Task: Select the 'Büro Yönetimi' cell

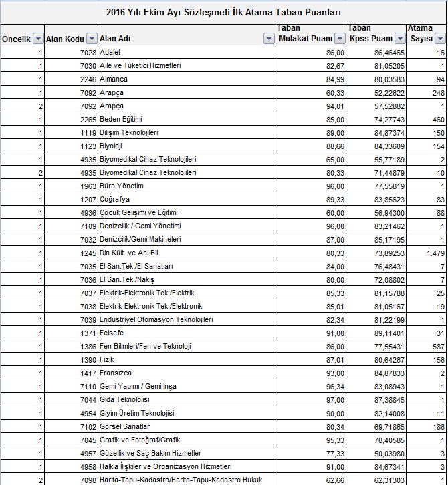Action: [187, 186]
